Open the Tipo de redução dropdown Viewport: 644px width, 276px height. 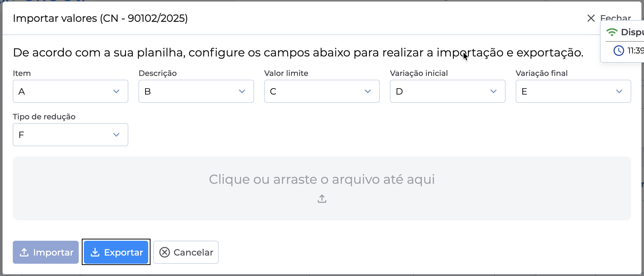point(70,135)
